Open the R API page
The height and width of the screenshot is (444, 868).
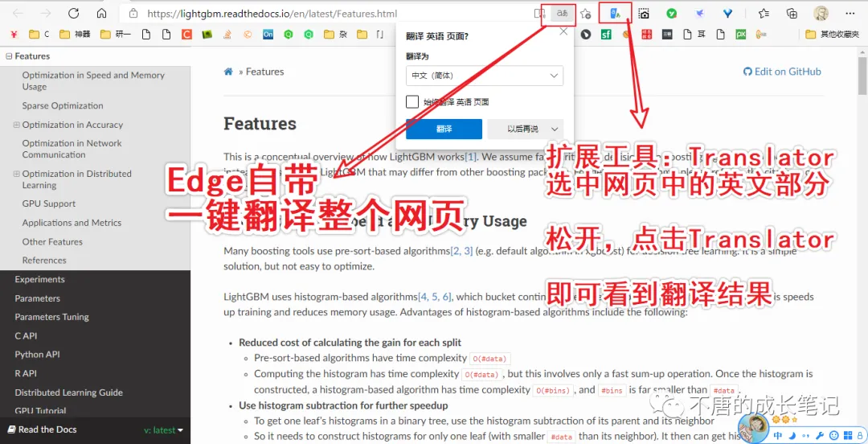pos(26,373)
